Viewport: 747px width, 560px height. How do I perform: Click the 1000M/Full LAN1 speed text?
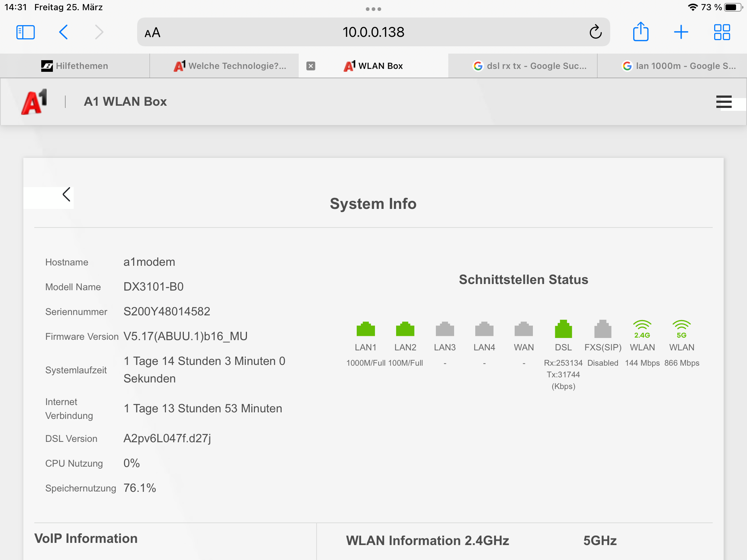click(366, 363)
